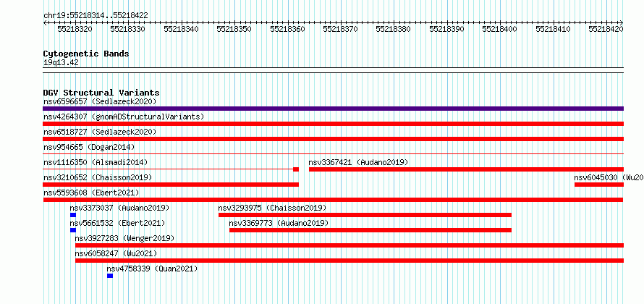644x304 pixels.
Task: Click ruler position 55218400
Action: 500,29
